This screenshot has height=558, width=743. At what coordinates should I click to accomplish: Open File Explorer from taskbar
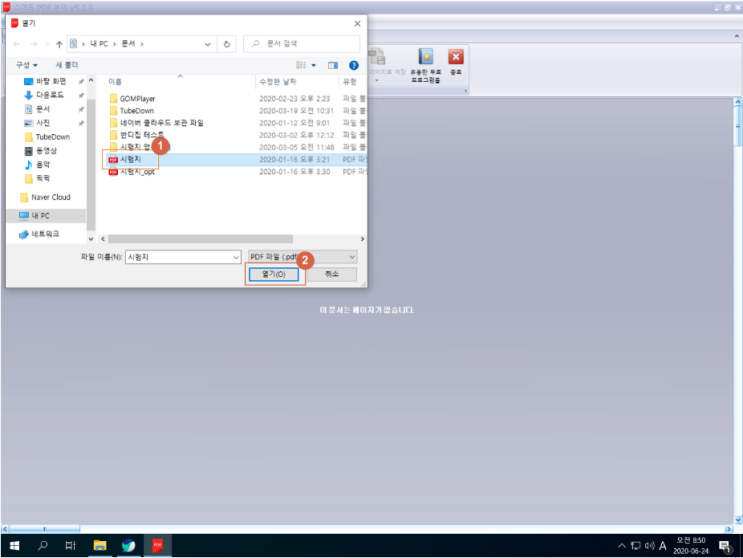click(100, 546)
